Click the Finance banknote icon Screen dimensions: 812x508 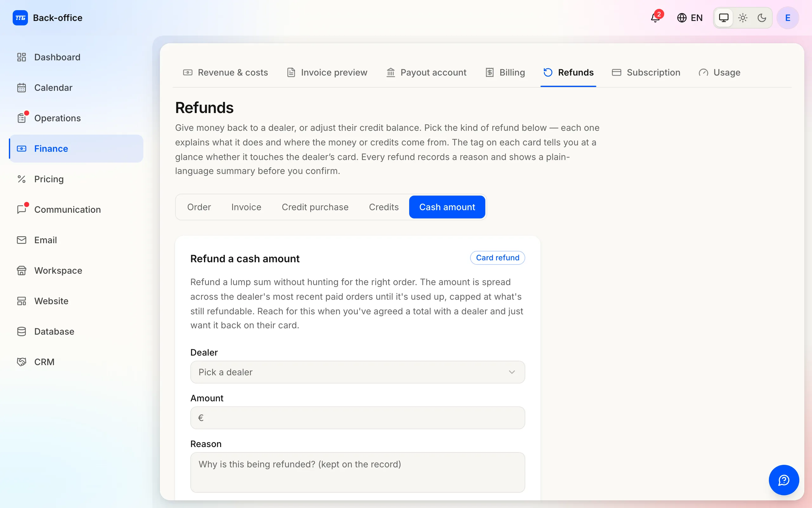pos(22,149)
